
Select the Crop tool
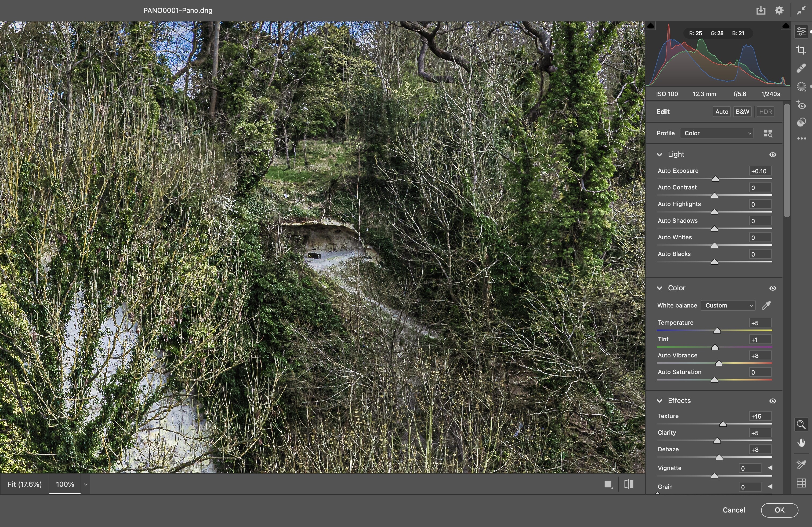[x=801, y=50]
